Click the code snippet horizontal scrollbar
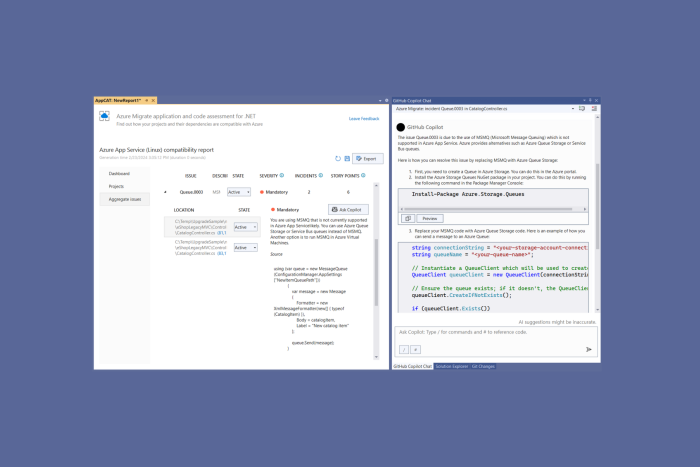 click(x=488, y=209)
